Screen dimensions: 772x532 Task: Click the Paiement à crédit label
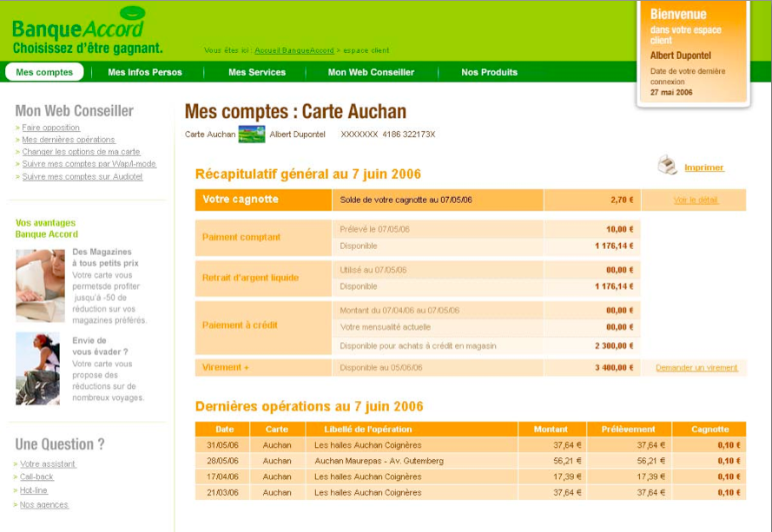[x=240, y=325]
